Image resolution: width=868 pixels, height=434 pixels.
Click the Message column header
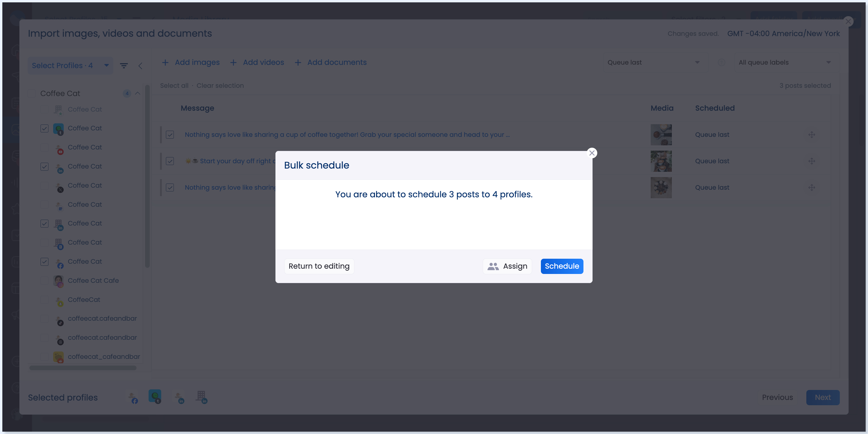tap(197, 108)
